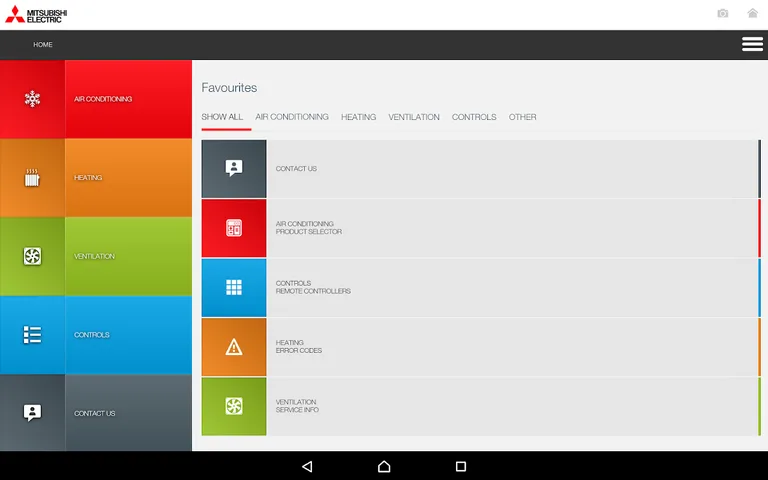Tap the camera icon in top bar
This screenshot has height=480, width=768.
pos(722,13)
